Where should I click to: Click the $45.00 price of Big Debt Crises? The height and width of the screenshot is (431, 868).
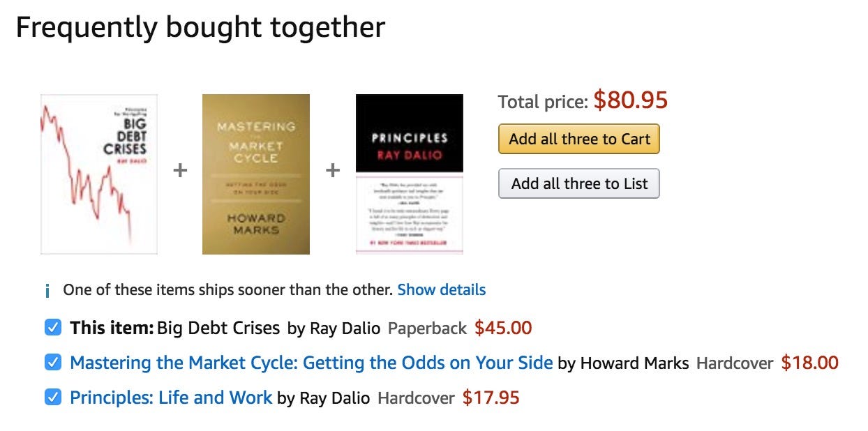[503, 328]
